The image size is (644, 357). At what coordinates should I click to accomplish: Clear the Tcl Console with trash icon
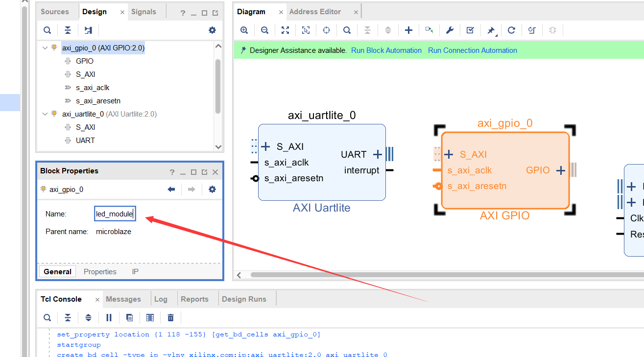(x=170, y=318)
